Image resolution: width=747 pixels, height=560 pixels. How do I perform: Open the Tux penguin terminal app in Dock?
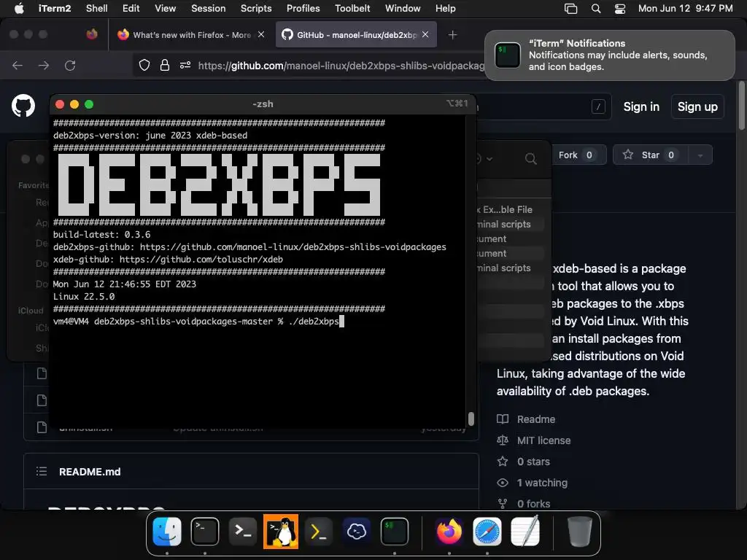click(x=281, y=532)
